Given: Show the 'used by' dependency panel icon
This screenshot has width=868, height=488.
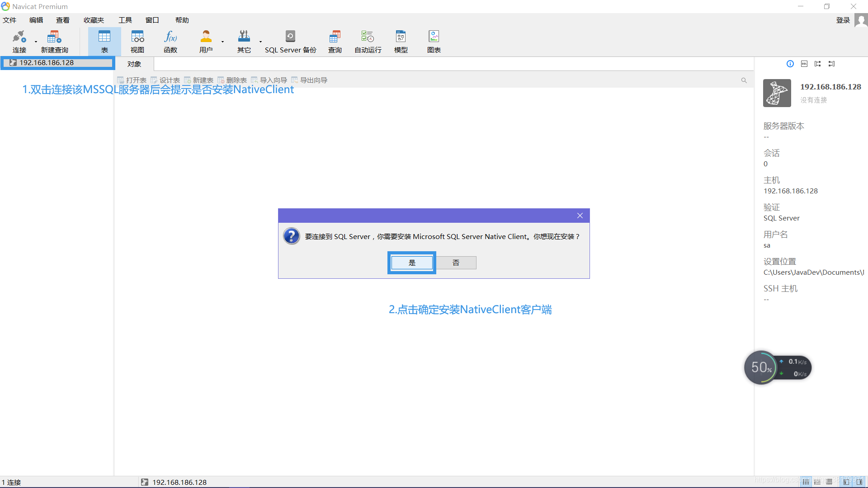Looking at the screenshot, I should 832,64.
